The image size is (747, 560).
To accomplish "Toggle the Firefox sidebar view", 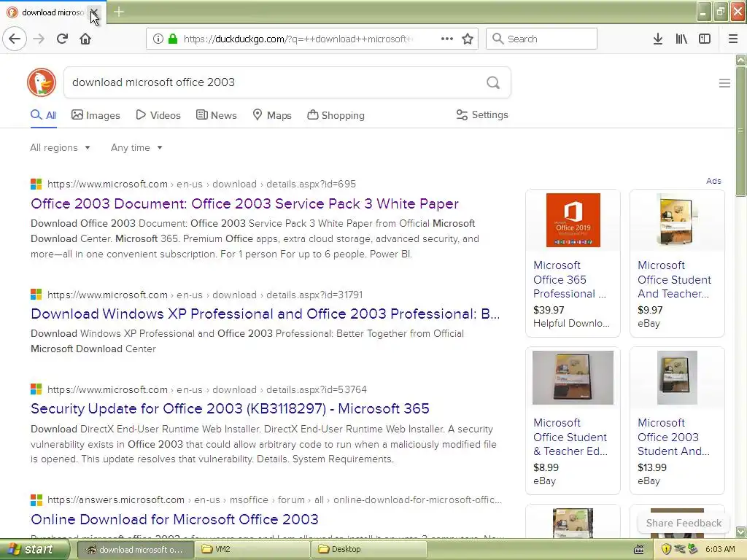I will pyautogui.click(x=705, y=39).
